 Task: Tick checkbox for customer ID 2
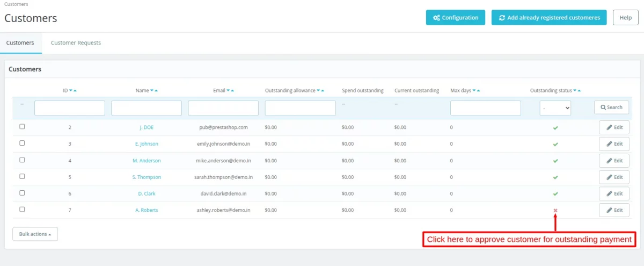[22, 127]
